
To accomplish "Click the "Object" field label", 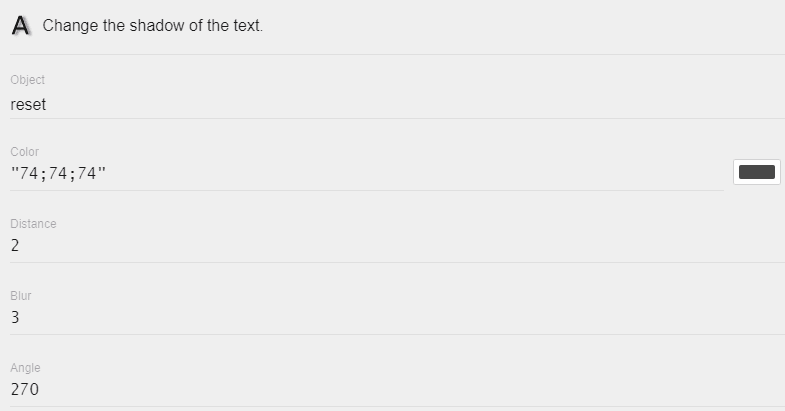I will [28, 80].
